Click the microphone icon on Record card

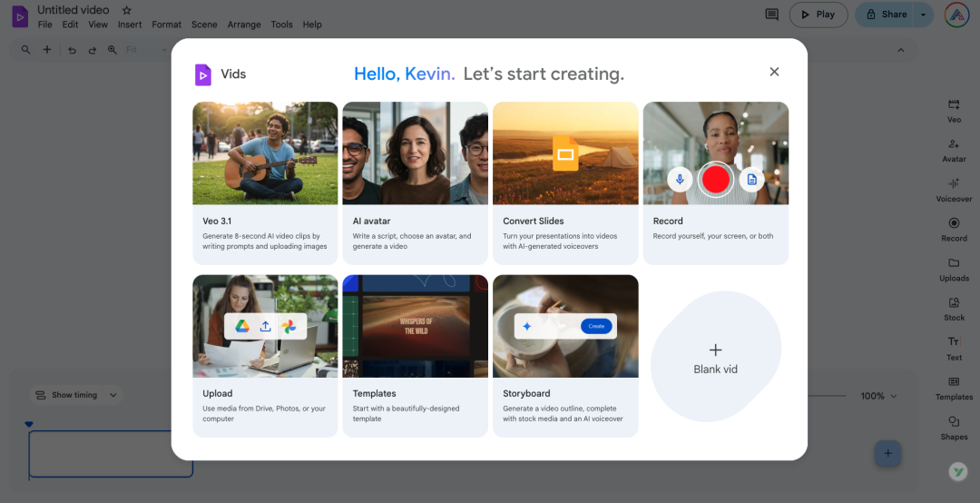point(680,180)
